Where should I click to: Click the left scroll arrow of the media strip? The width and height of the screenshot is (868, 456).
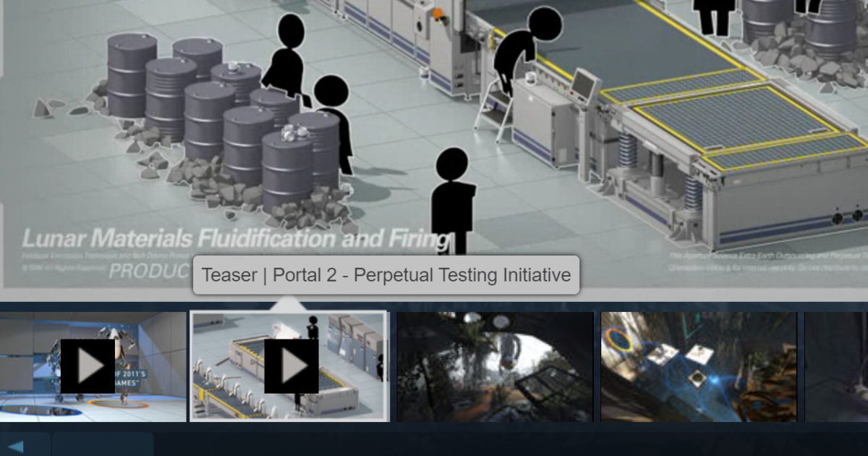[16, 446]
